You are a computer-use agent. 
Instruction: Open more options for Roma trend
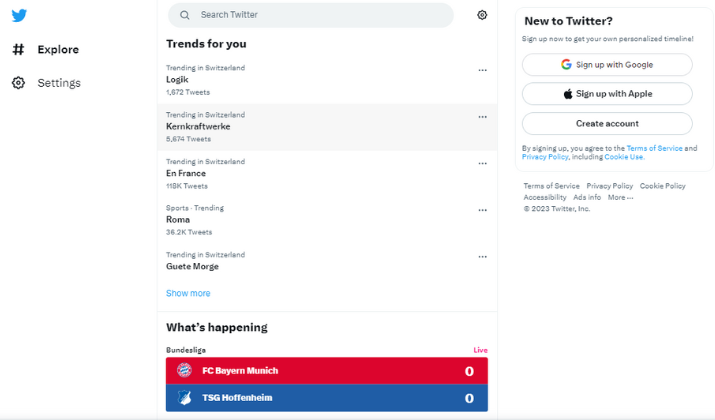pos(482,210)
